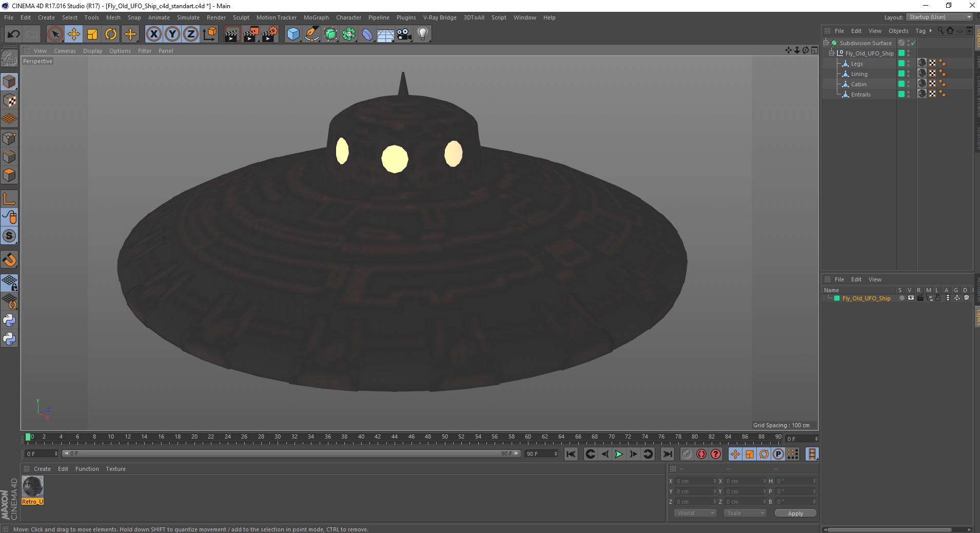Image resolution: width=980 pixels, height=533 pixels.
Task: Select the Cabin object
Action: pos(858,84)
